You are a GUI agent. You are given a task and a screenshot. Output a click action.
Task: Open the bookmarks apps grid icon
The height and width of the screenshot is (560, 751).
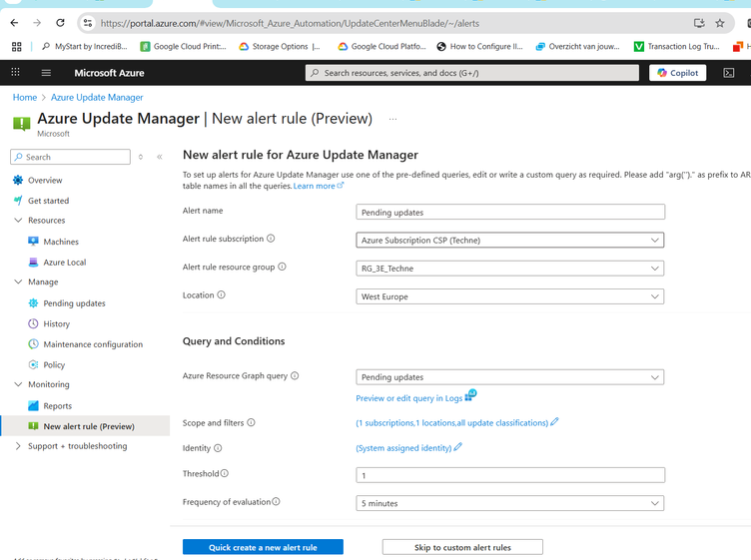[17, 47]
